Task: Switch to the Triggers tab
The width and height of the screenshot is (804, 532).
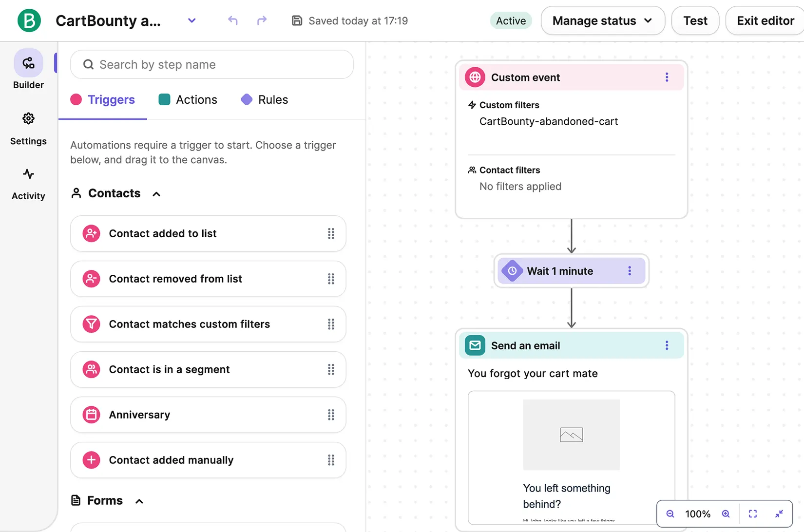Action: pos(103,99)
